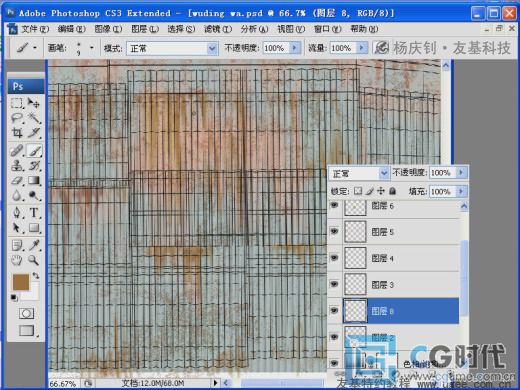Select the Eyedropper tool
Image resolution: width=520 pixels, height=390 pixels.
pos(34,245)
